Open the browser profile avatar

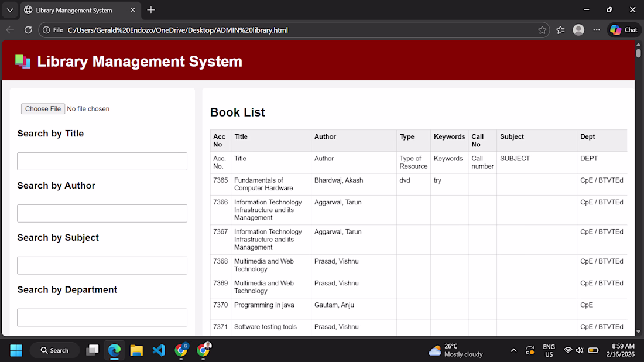578,30
